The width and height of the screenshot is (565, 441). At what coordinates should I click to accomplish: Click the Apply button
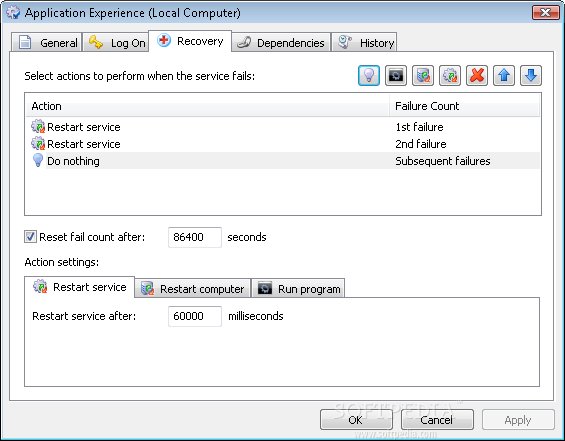(x=518, y=420)
